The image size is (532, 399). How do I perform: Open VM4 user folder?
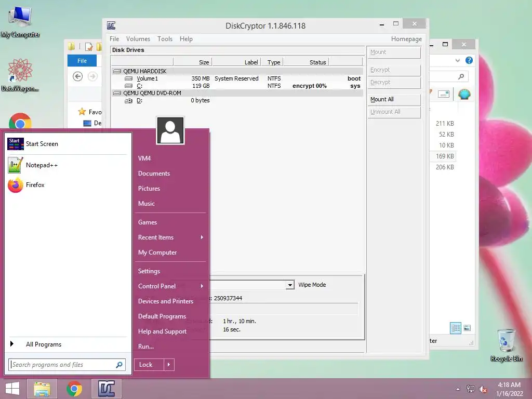144,158
